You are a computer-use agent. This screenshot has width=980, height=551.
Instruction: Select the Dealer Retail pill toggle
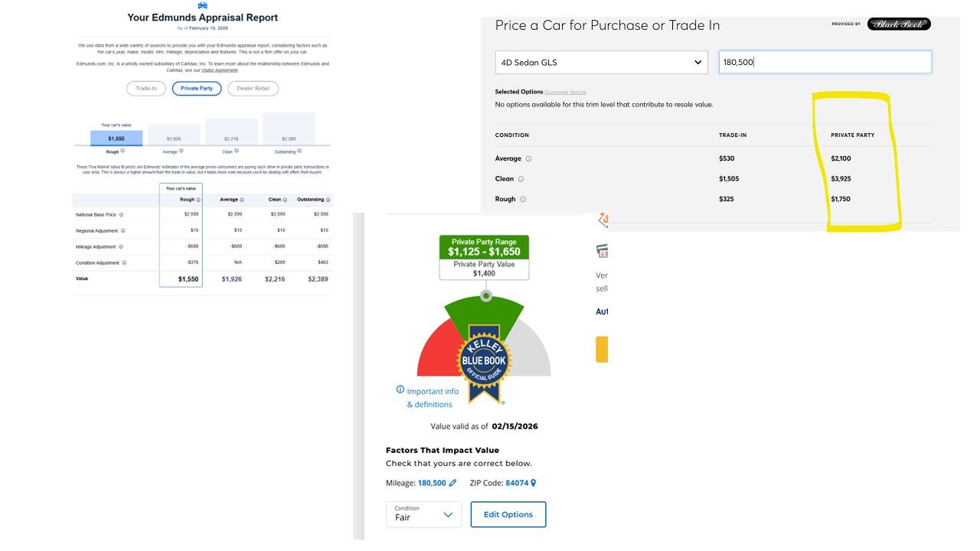pyautogui.click(x=253, y=89)
